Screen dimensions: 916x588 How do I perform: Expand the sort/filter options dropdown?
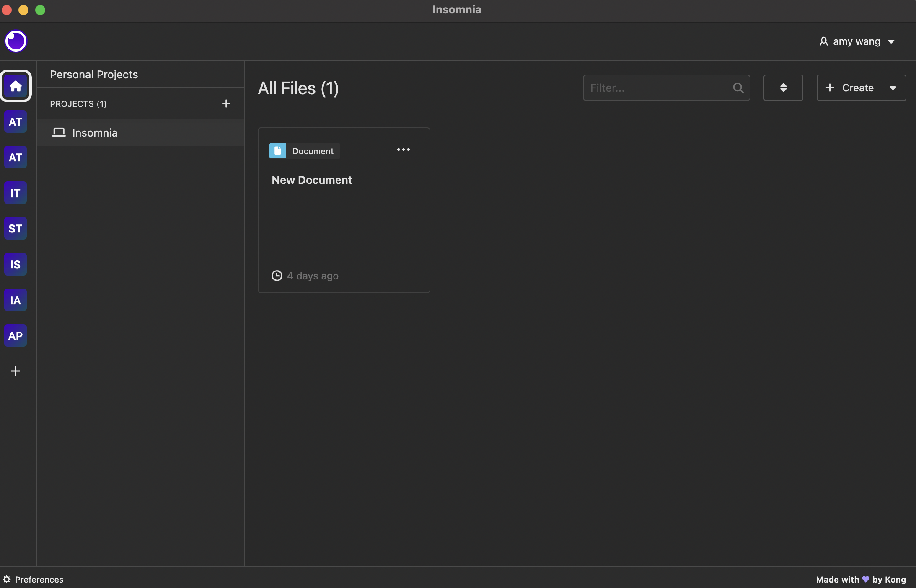click(x=782, y=88)
